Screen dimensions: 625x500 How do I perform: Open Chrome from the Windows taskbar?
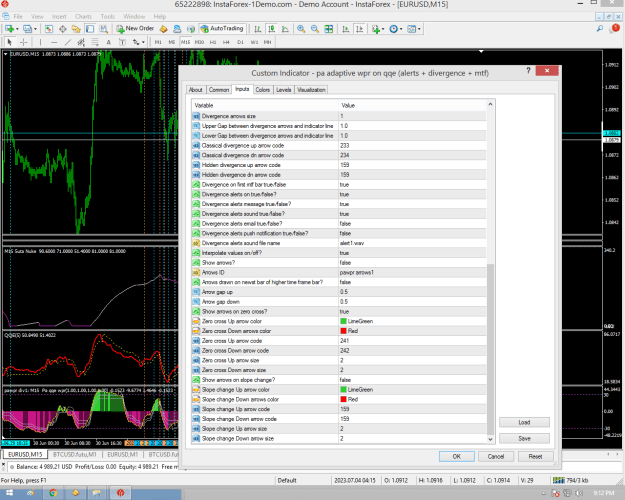(x=53, y=493)
